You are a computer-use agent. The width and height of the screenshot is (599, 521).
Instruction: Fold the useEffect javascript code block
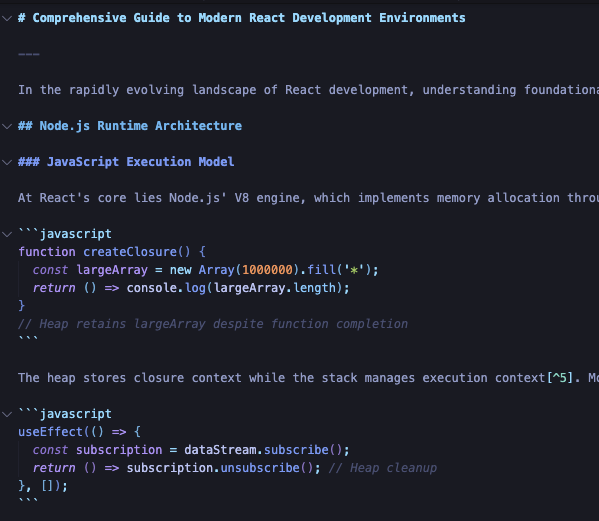7,414
